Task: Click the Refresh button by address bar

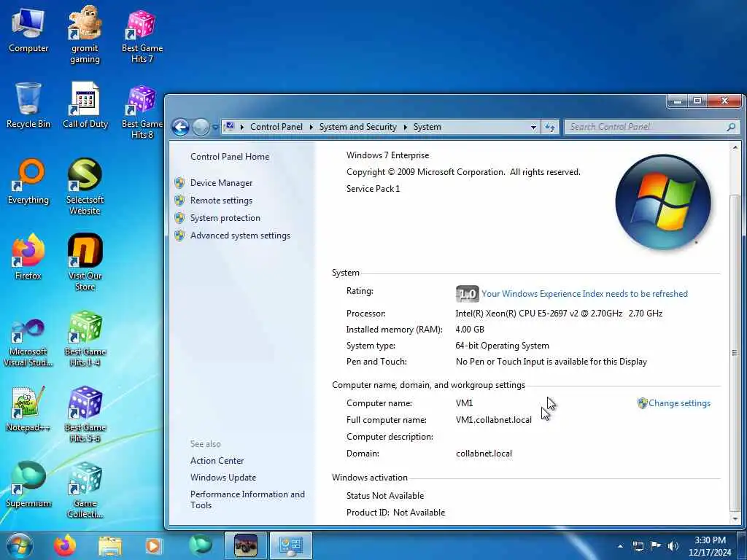Action: click(x=550, y=127)
